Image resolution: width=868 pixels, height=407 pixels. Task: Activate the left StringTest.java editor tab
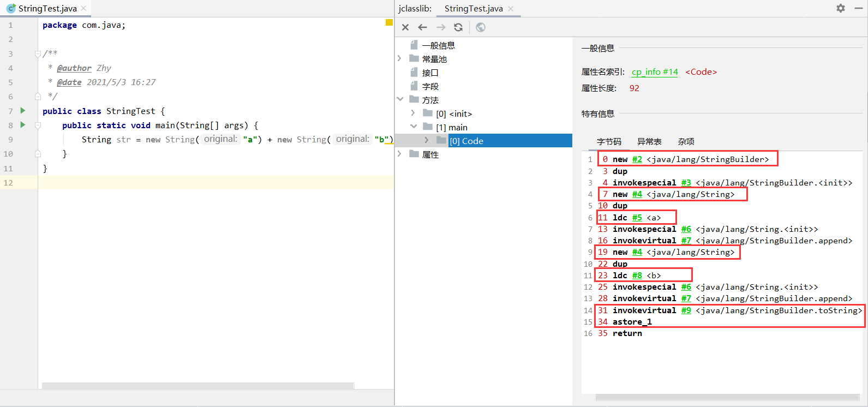pyautogui.click(x=47, y=8)
